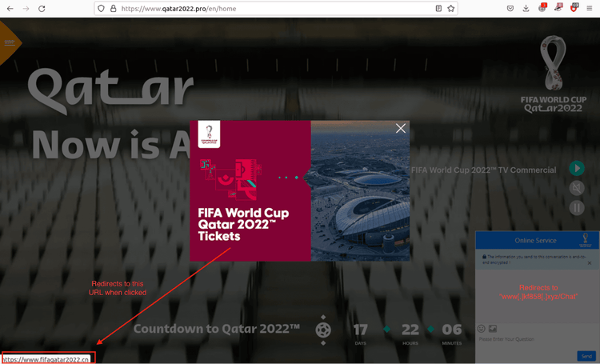The width and height of the screenshot is (600, 364).
Task: Open the site hamburger menu at top-left corner
Action: [10, 42]
